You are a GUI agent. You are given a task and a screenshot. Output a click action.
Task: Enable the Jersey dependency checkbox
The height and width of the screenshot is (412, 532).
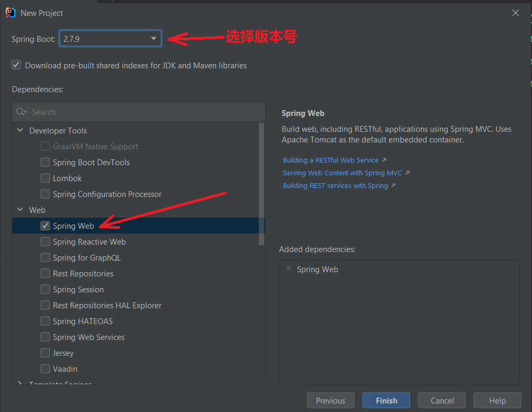[x=45, y=353]
